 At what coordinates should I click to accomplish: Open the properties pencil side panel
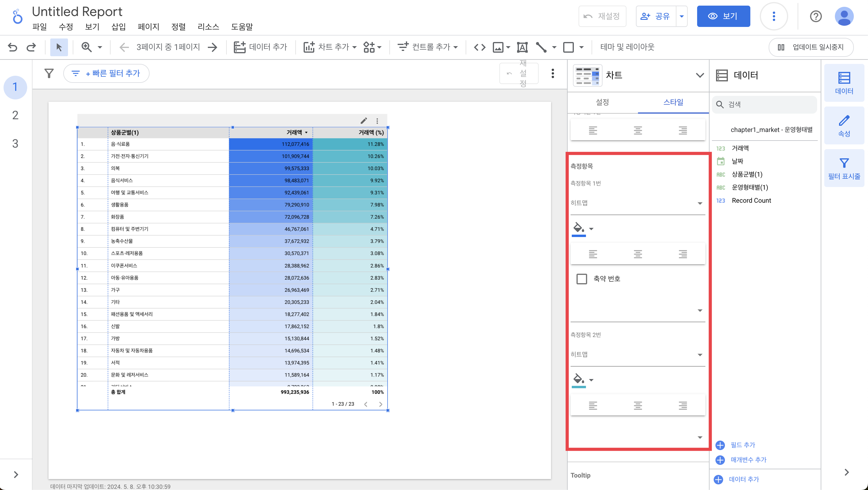(x=844, y=125)
